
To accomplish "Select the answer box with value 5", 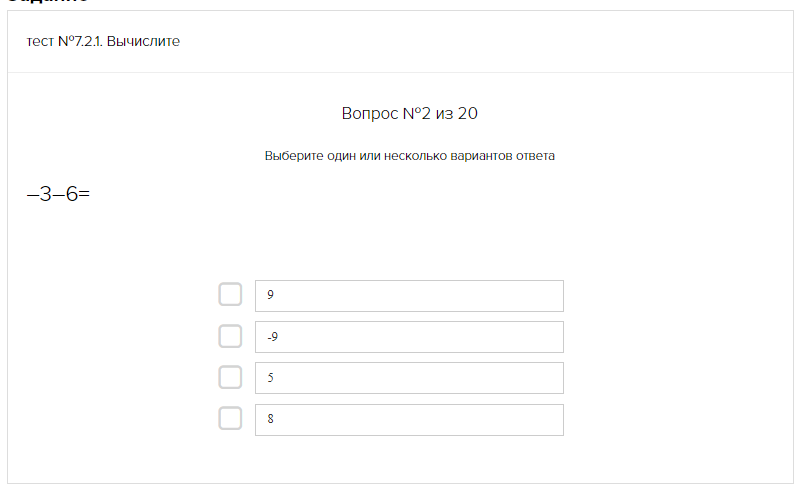I will [x=409, y=378].
